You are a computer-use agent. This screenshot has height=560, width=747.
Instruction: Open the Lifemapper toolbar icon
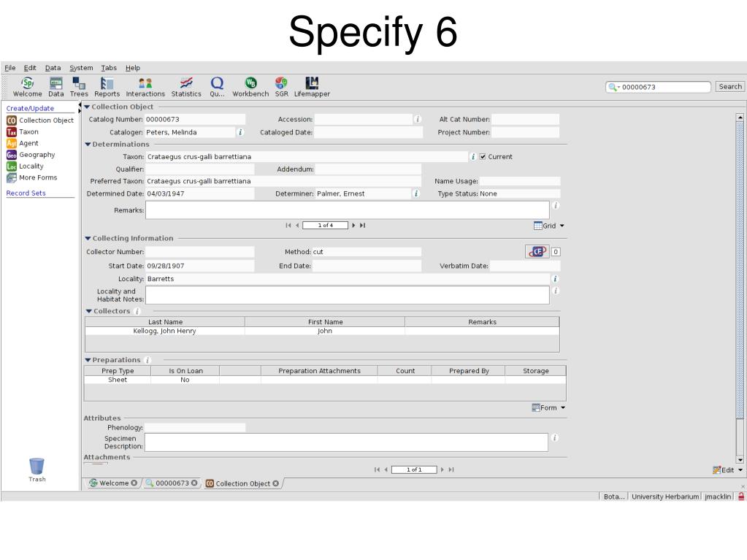pos(312,87)
